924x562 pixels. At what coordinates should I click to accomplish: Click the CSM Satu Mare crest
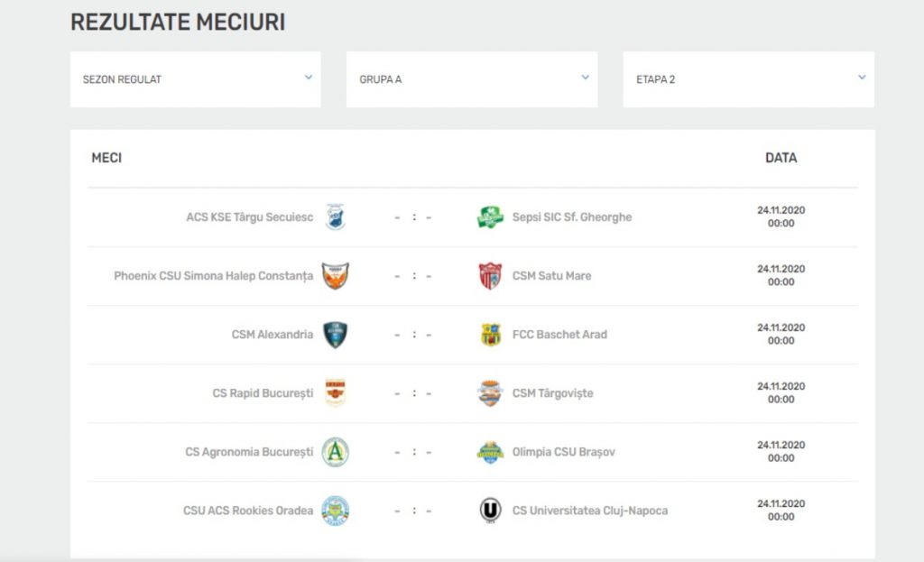point(490,276)
